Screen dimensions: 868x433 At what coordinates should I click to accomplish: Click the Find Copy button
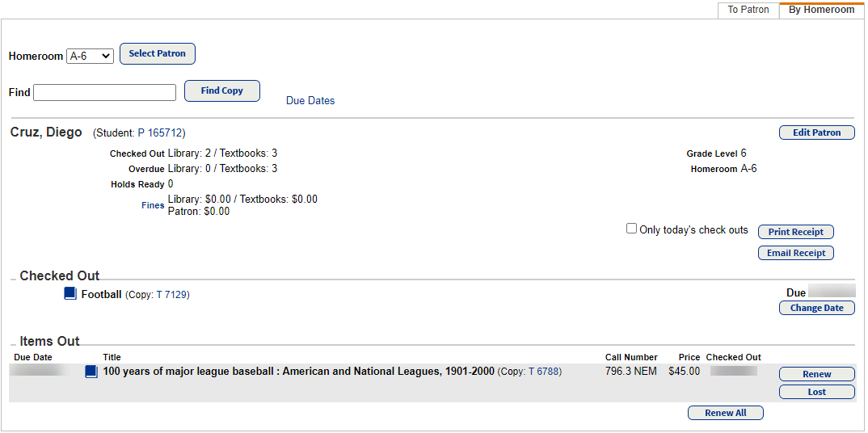(221, 90)
